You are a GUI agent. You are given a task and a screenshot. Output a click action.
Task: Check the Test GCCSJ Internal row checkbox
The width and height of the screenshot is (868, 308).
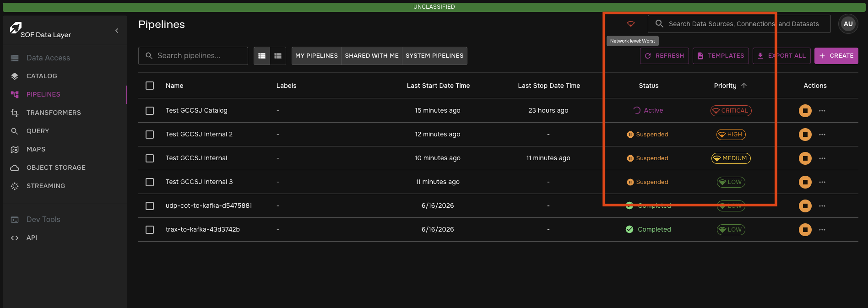pos(150,158)
